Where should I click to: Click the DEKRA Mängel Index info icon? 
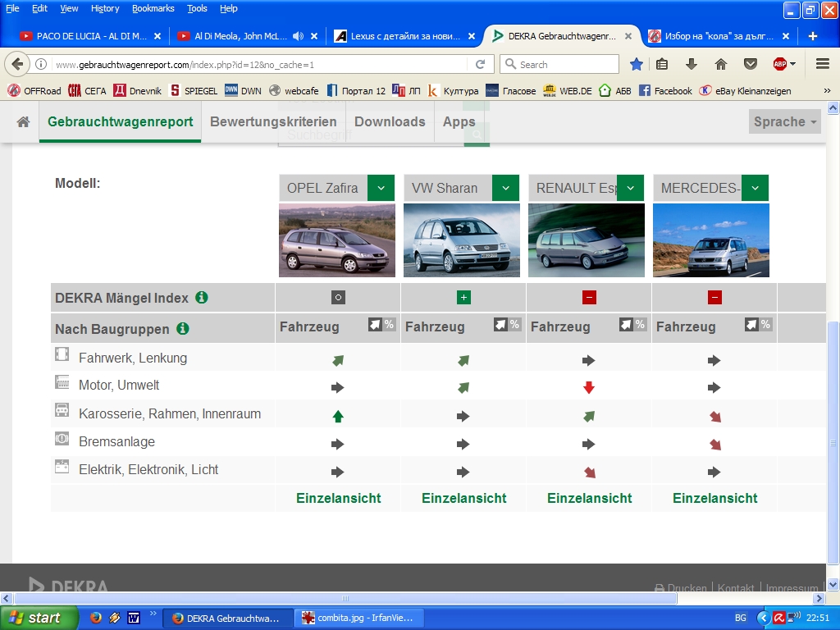(x=202, y=298)
